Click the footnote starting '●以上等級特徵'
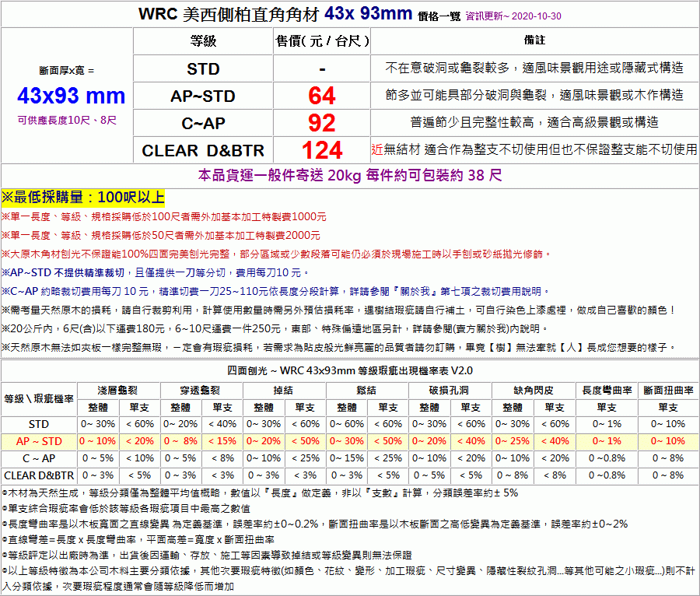This screenshot has height=596, width=700. pos(348,579)
